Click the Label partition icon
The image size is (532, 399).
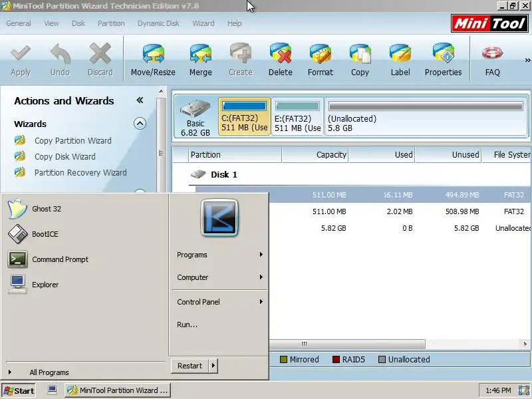pyautogui.click(x=400, y=54)
